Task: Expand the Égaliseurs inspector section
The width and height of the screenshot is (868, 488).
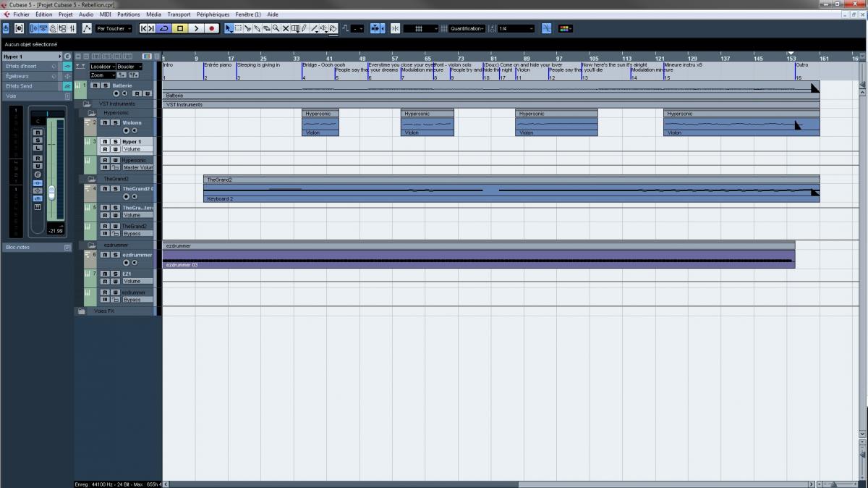Action: click(x=30, y=76)
